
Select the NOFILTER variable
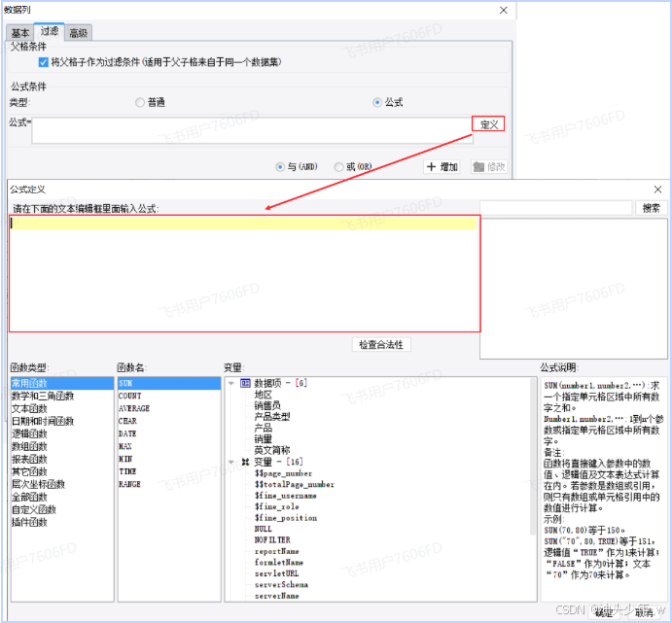click(272, 540)
